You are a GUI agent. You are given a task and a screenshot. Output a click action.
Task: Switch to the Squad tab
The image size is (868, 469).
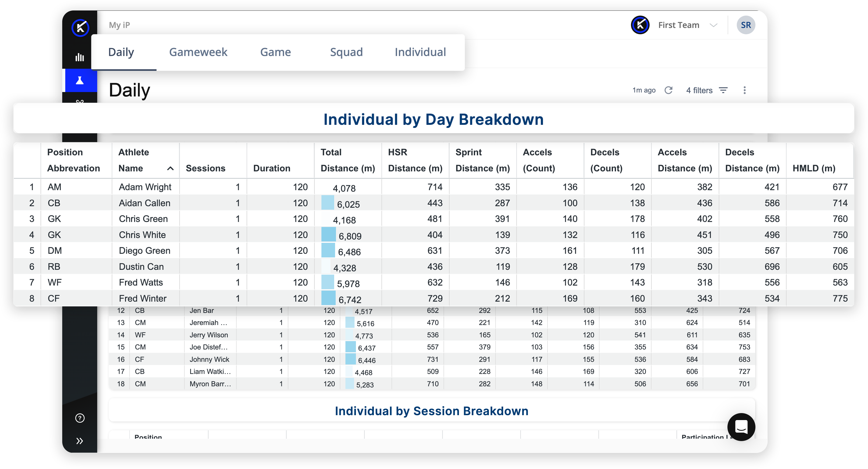[x=346, y=52]
